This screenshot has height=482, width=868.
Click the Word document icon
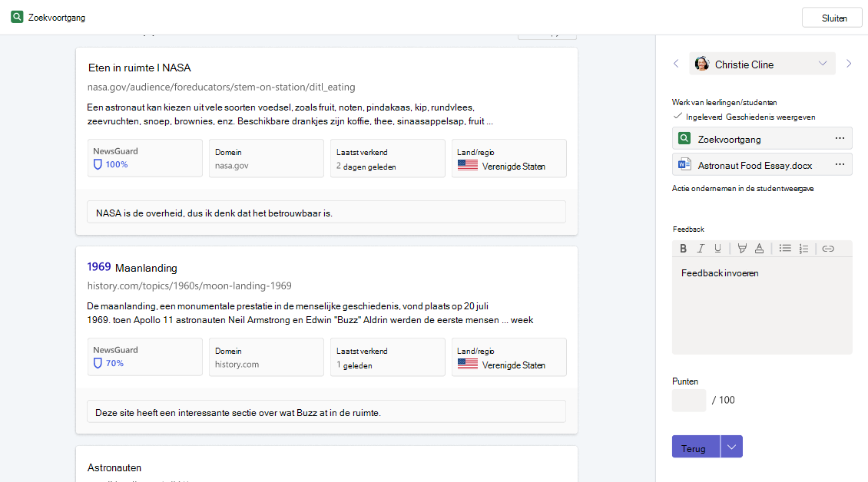[684, 164]
